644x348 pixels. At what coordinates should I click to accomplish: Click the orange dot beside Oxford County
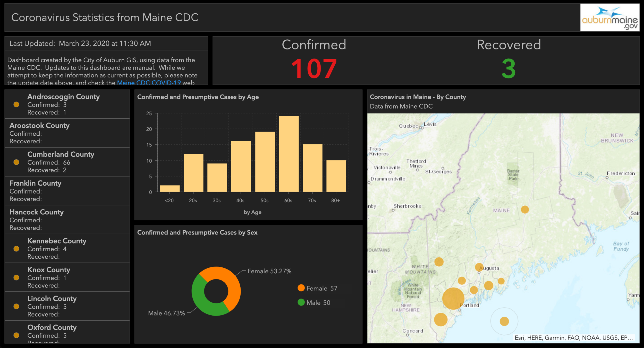click(x=16, y=335)
